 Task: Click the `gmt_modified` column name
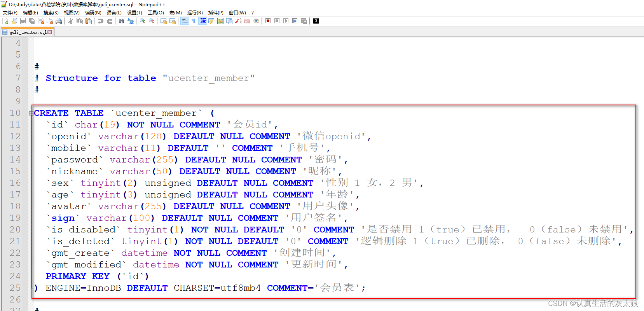click(x=86, y=265)
